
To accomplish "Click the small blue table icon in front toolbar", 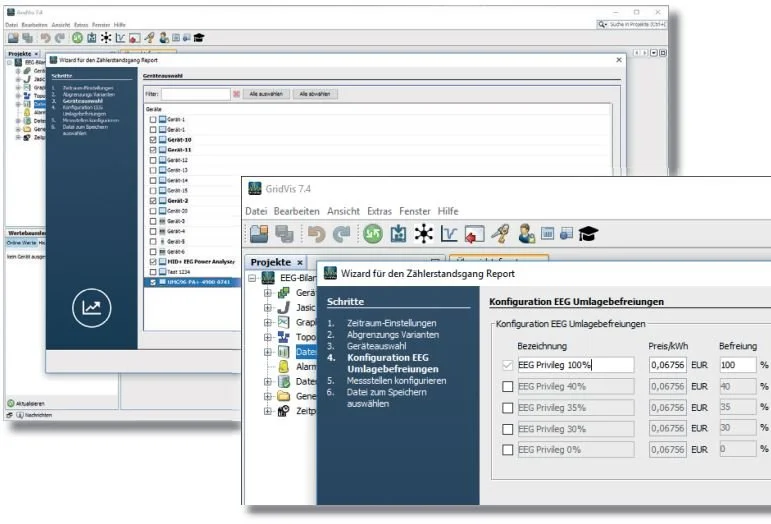I will [547, 233].
